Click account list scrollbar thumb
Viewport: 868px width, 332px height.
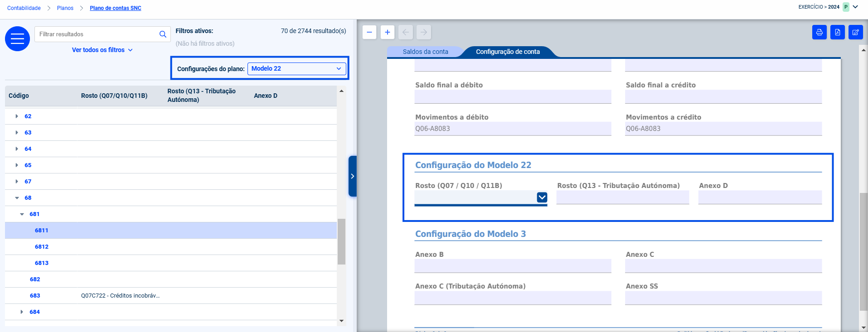[342, 241]
